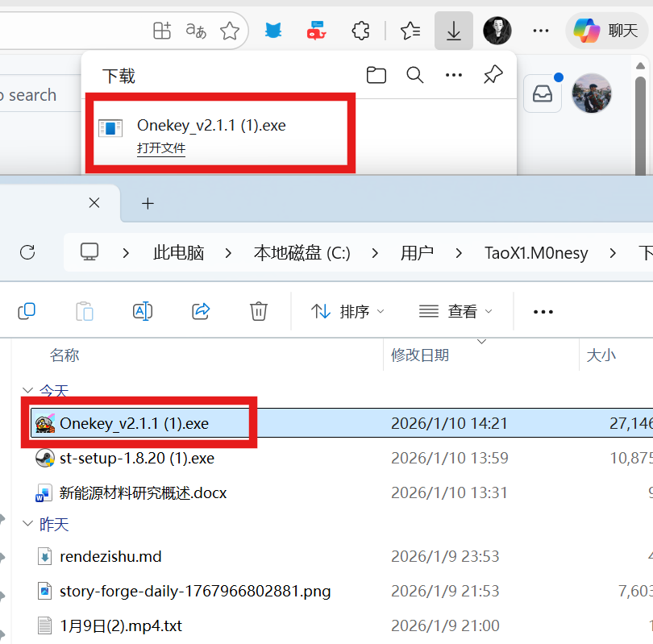The height and width of the screenshot is (644, 653).
Task: Select st-setup-1.8.20 (1).exe file
Action: [136, 459]
